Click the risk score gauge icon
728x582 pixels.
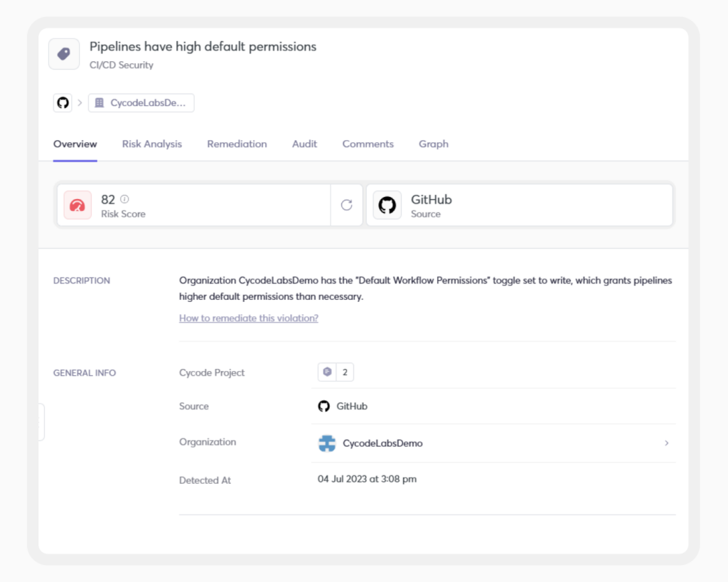tap(77, 205)
